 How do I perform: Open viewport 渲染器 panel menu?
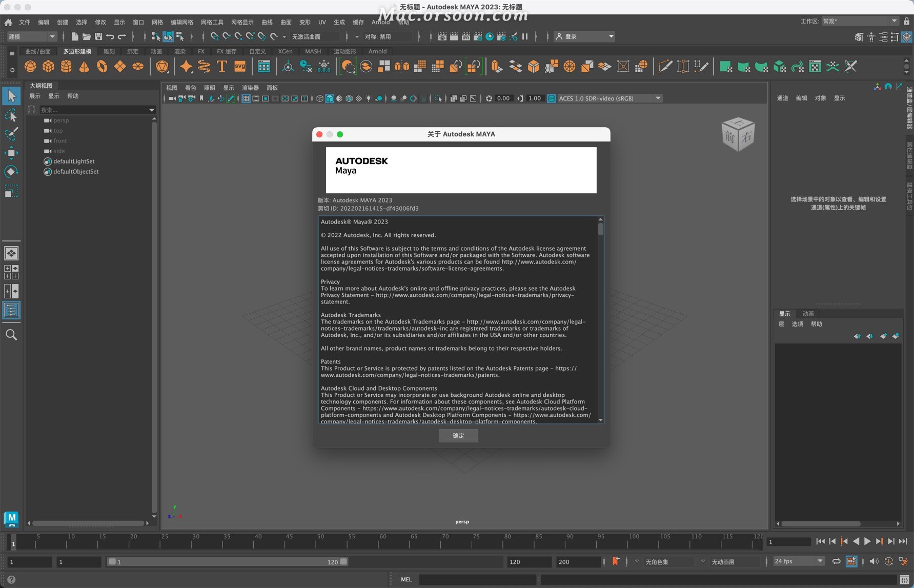(x=250, y=88)
